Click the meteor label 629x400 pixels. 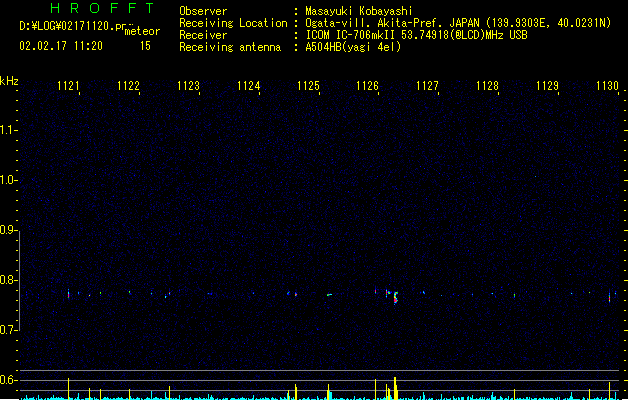(x=142, y=31)
